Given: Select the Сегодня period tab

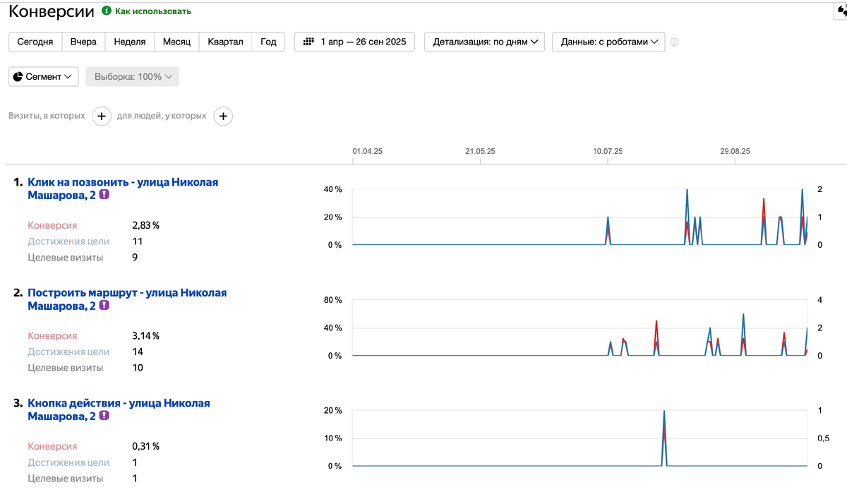Looking at the screenshot, I should (35, 42).
